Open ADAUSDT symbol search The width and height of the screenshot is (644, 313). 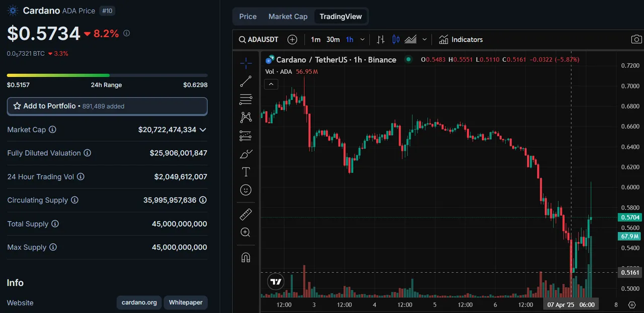pyautogui.click(x=259, y=40)
